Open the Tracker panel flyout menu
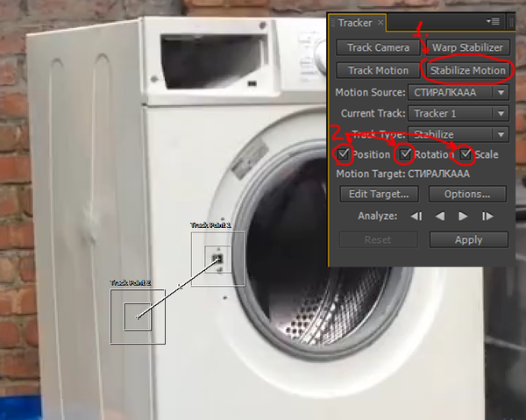This screenshot has width=526, height=420. (493, 21)
